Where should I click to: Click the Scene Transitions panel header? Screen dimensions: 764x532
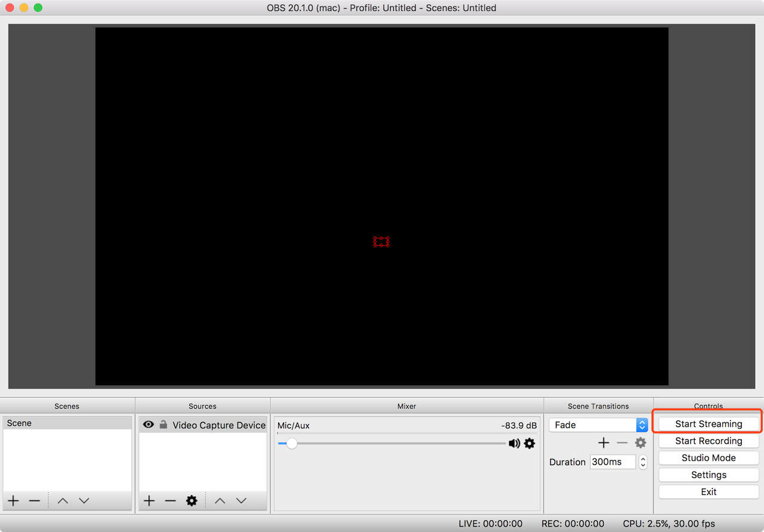(598, 406)
